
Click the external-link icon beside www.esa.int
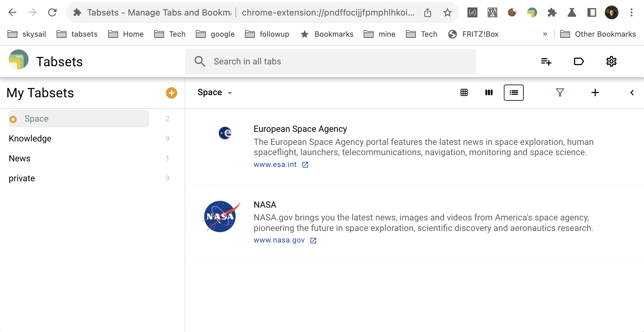pyautogui.click(x=305, y=165)
